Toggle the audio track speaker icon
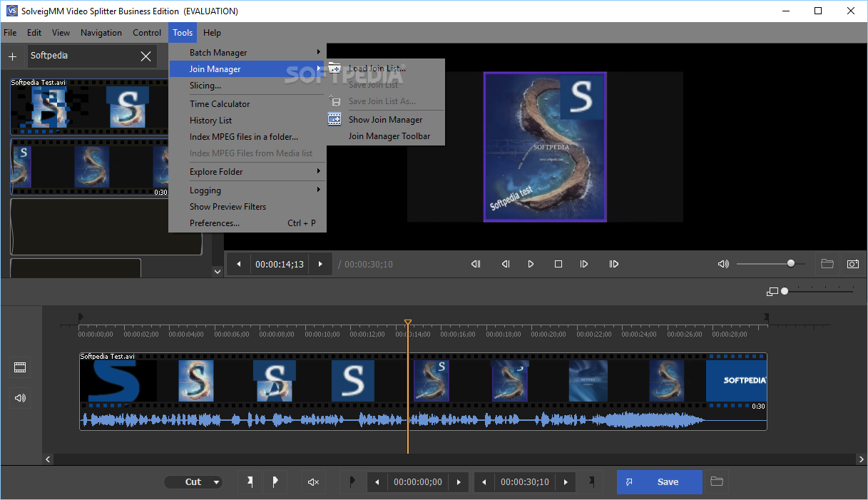The image size is (868, 500). pyautogui.click(x=20, y=397)
